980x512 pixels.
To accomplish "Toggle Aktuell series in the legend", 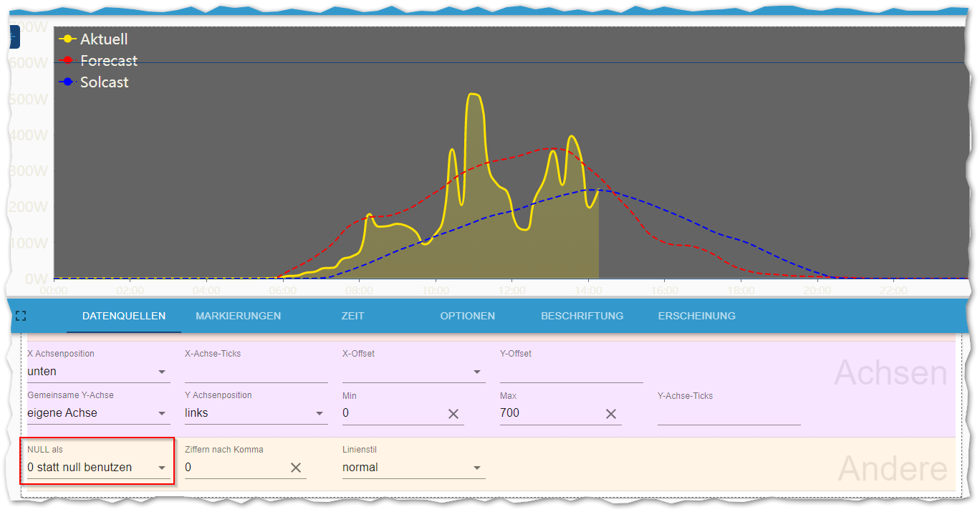I will [93, 39].
